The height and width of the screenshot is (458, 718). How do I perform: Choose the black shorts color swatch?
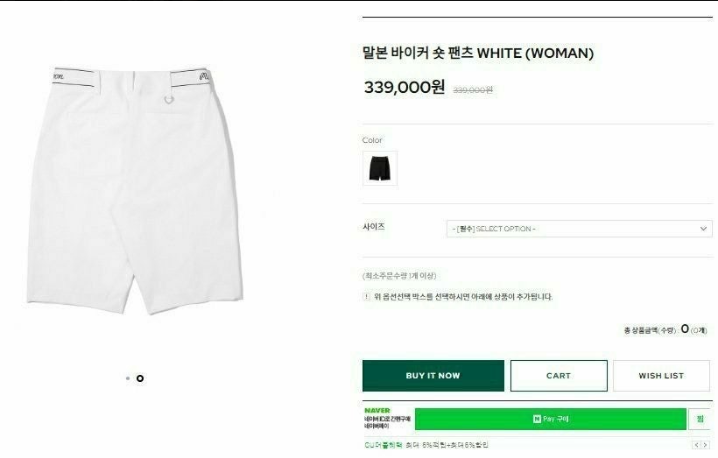tap(380, 169)
